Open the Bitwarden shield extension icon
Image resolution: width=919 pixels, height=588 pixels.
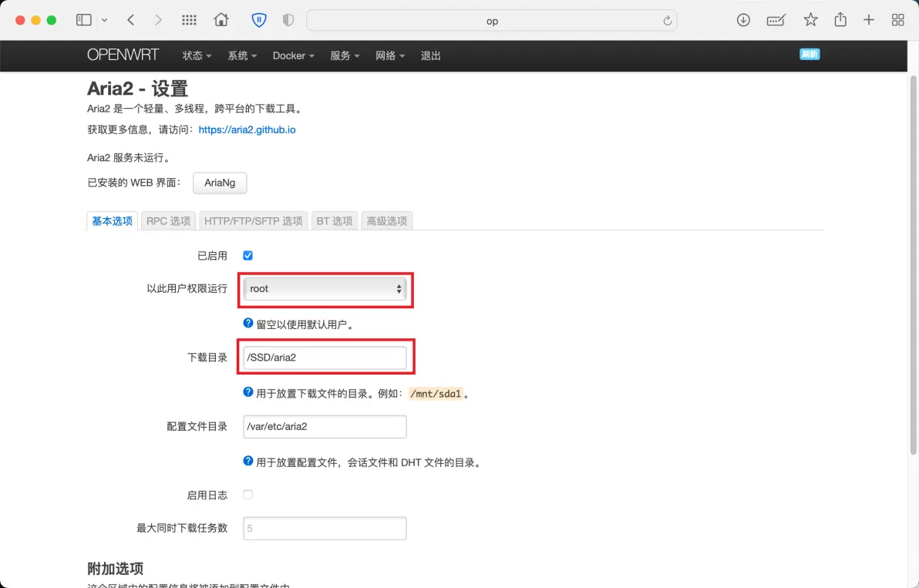[x=258, y=20]
